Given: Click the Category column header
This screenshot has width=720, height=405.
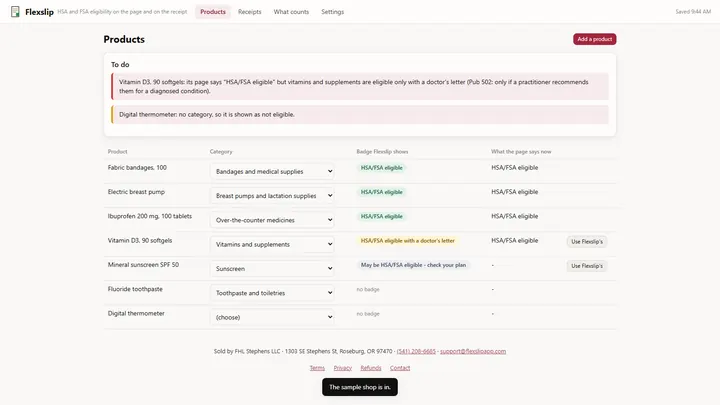Looking at the screenshot, I should click(x=221, y=152).
